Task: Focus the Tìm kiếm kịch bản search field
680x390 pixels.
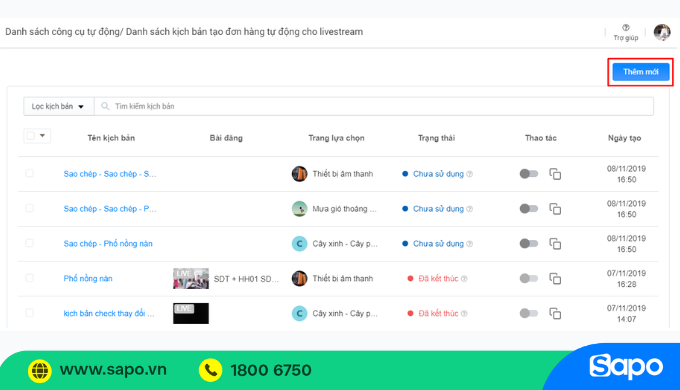Action: point(374,106)
